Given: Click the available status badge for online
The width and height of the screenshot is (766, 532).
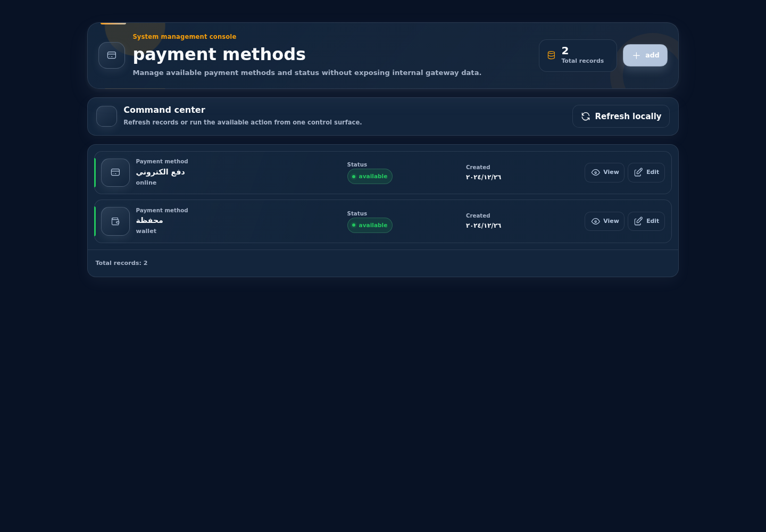Looking at the screenshot, I should point(370,177).
